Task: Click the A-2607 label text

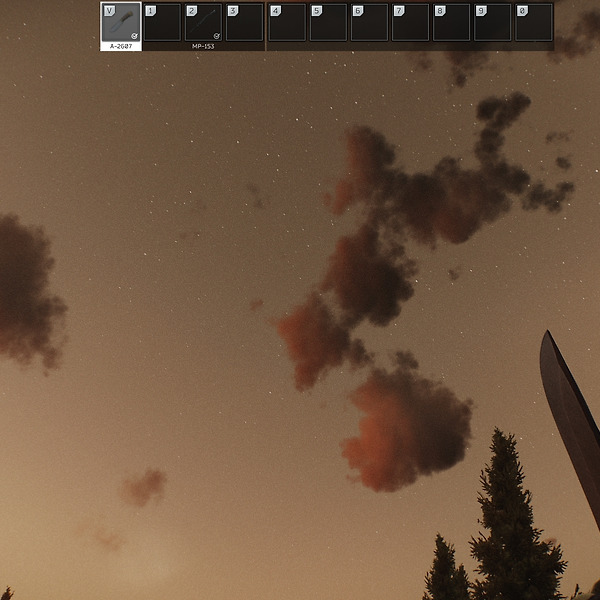Action: 121,46
